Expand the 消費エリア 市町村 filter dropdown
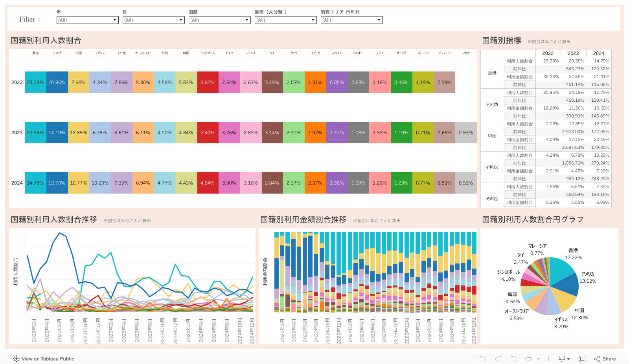Image resolution: width=629 pixels, height=364 pixels. pyautogui.click(x=351, y=20)
